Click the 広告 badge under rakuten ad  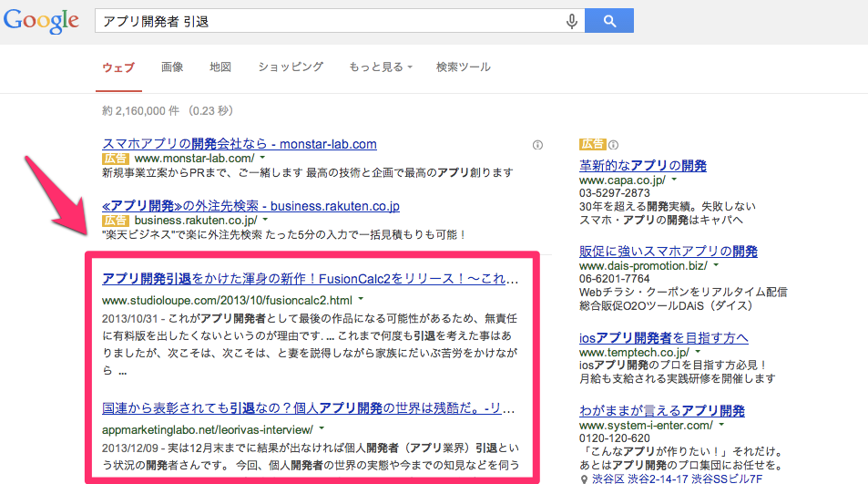(x=115, y=221)
